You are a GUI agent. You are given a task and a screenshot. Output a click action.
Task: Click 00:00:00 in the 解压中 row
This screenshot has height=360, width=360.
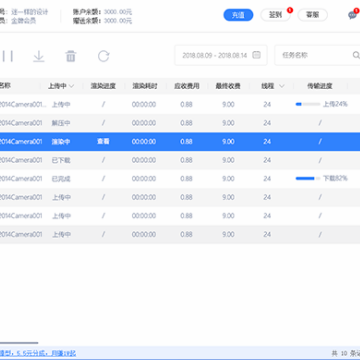[x=144, y=123]
